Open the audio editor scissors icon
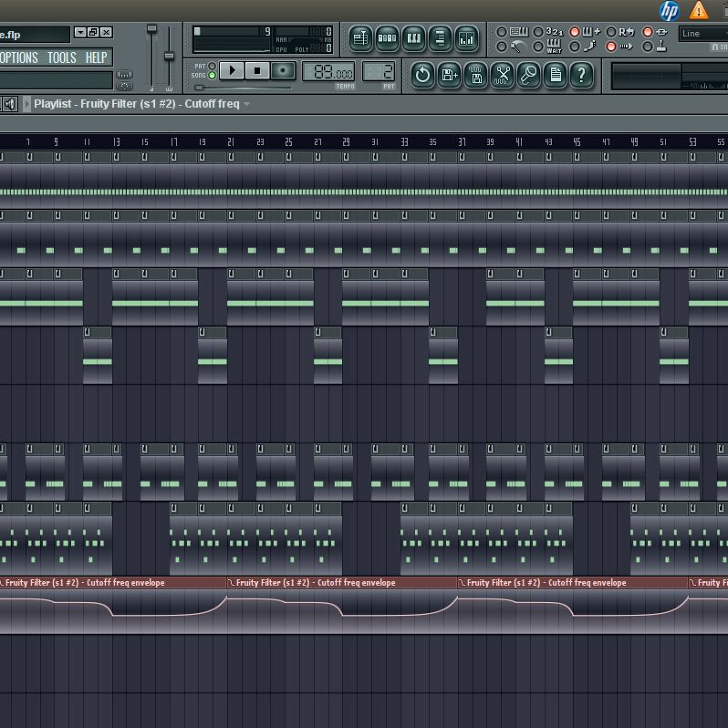Image resolution: width=728 pixels, height=728 pixels. click(x=502, y=75)
